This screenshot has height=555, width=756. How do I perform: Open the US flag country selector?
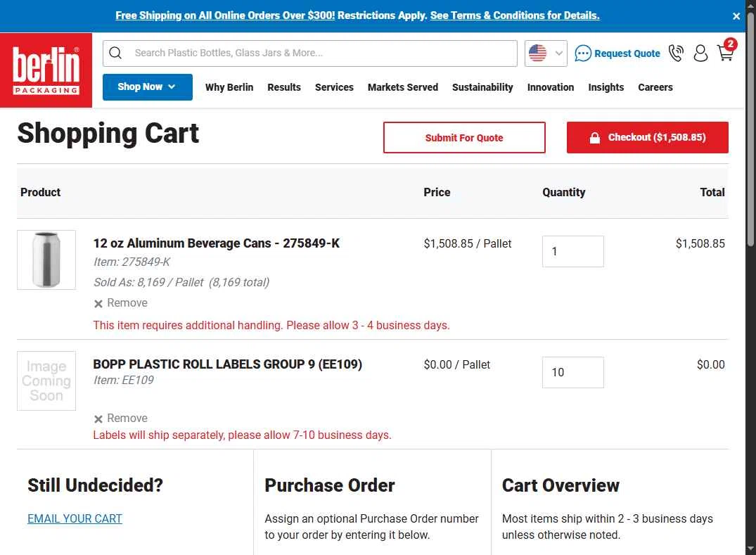(546, 53)
